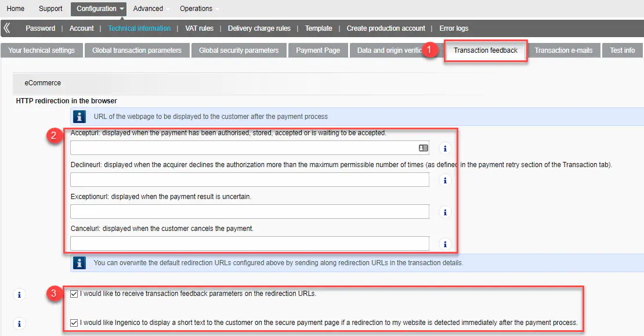Viewport: 644px width, 336px height.
Task: Select the Payment Page tab
Action: 318,50
